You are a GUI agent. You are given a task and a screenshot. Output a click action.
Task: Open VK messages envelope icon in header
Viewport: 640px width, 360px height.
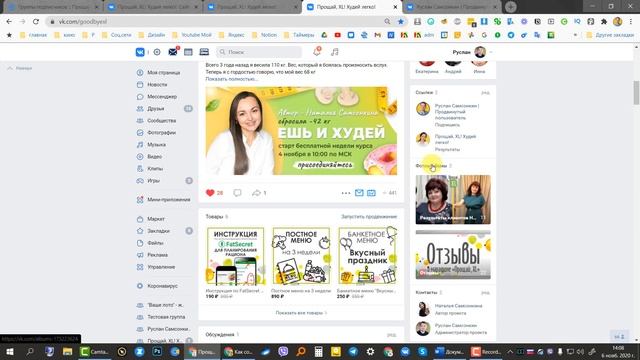(173, 52)
